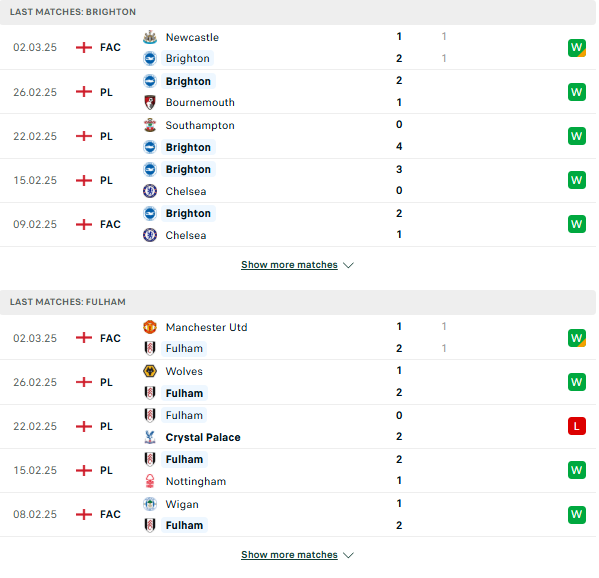Screen dimensions: 599x578
Task: Click the red L result badge
Action: click(x=576, y=426)
